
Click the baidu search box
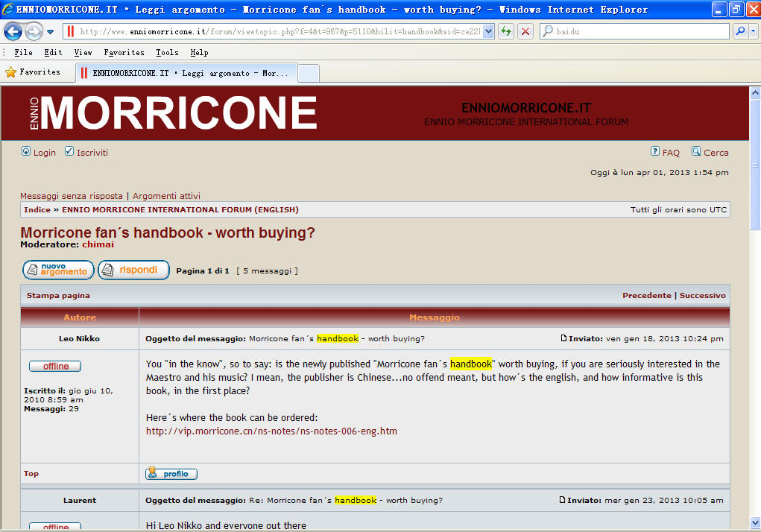[634, 31]
